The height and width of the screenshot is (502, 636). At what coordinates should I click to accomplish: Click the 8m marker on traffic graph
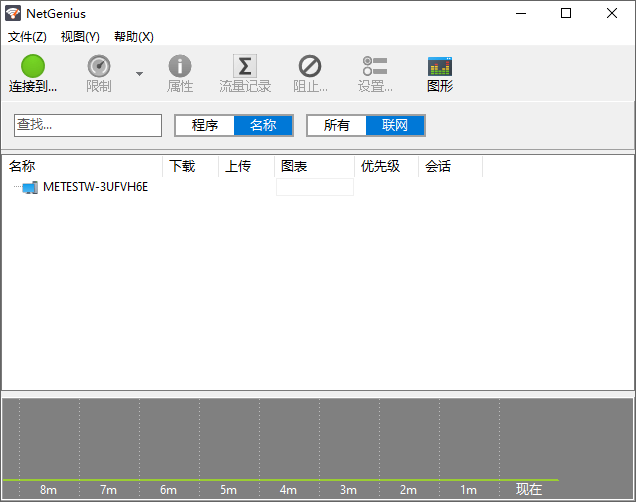48,490
